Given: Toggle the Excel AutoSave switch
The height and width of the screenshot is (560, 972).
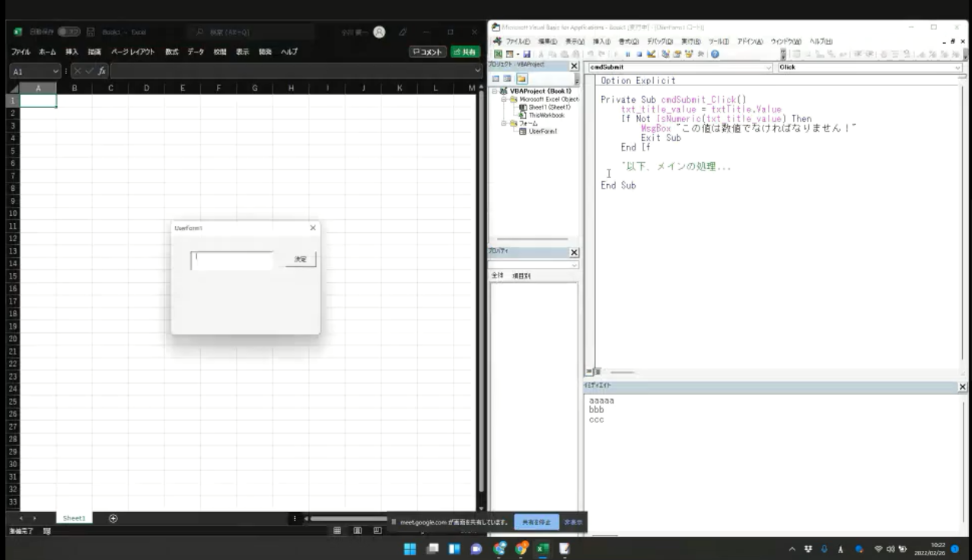Looking at the screenshot, I should pyautogui.click(x=69, y=32).
